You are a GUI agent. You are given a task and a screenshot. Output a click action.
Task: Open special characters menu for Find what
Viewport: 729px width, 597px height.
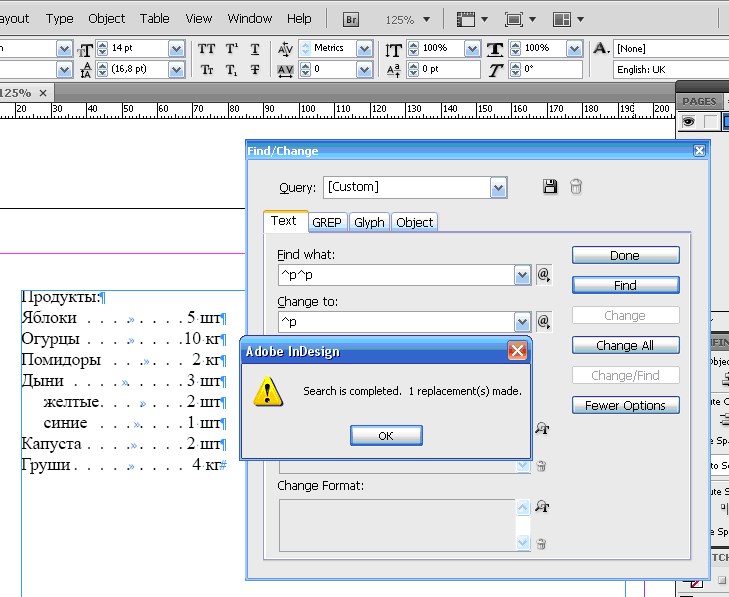point(543,275)
